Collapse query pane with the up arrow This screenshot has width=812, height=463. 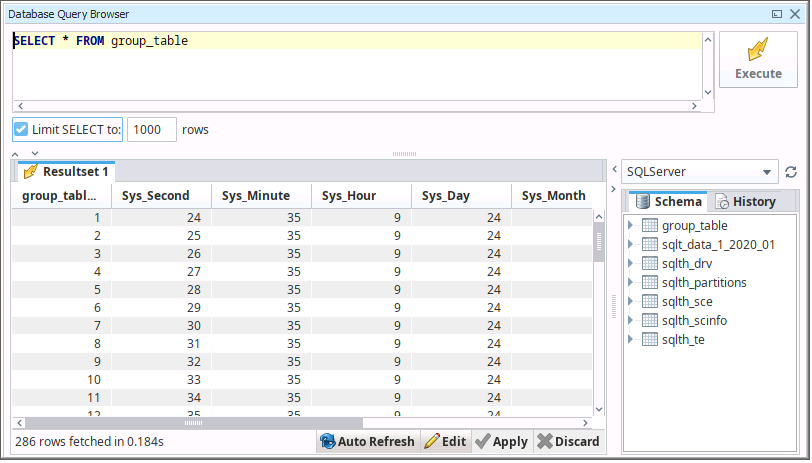[15, 154]
